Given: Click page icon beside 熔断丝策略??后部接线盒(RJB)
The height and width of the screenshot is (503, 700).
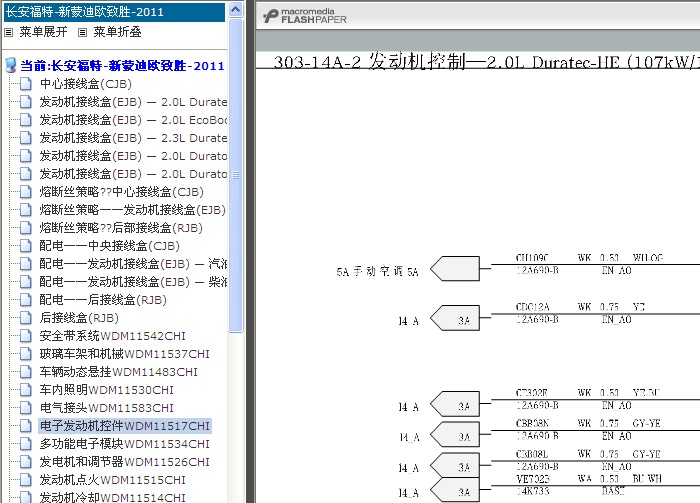Looking at the screenshot, I should pos(26,228).
